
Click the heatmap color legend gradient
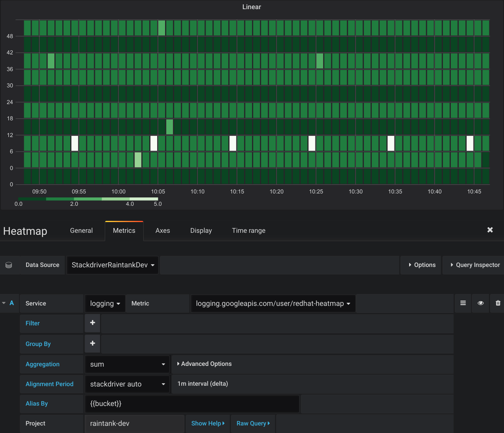(88, 199)
